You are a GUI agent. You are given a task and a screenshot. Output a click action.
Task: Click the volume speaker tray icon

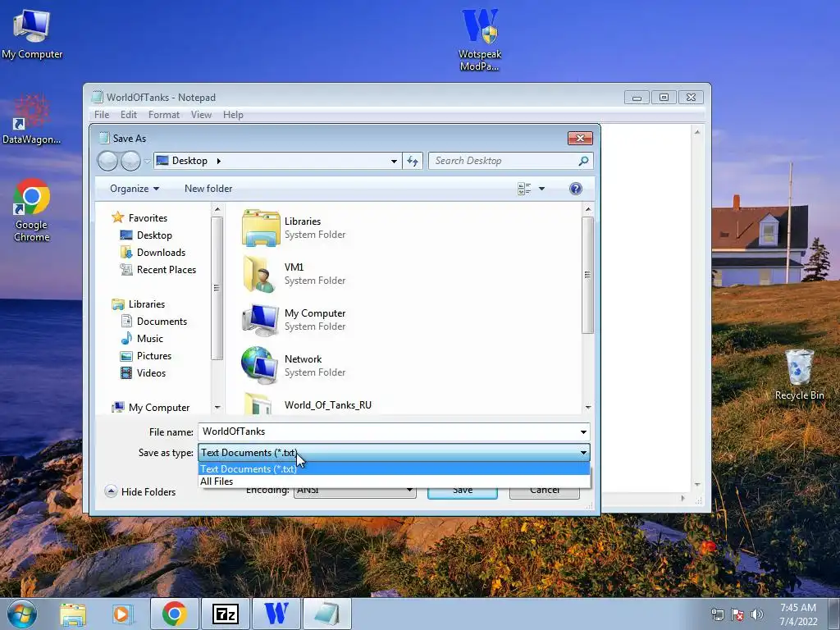[757, 614]
